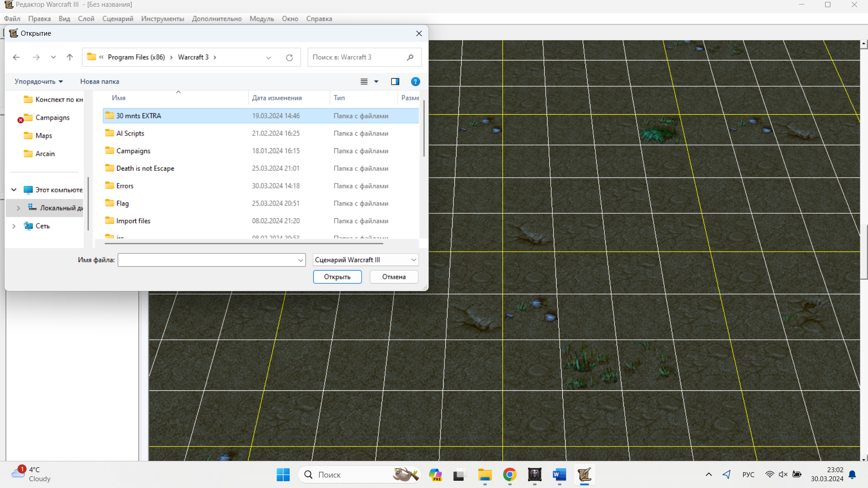The image size is (868, 488).
Task: Click the view layout list icon
Action: (x=364, y=81)
